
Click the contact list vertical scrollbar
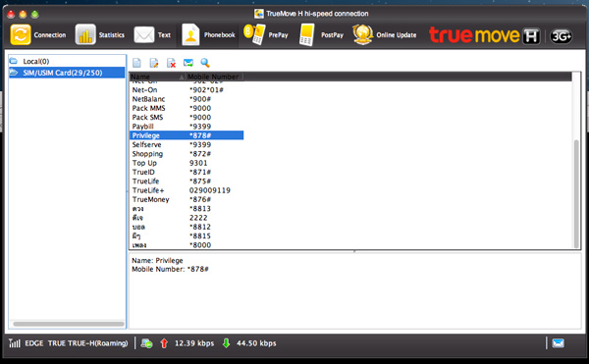click(576, 193)
